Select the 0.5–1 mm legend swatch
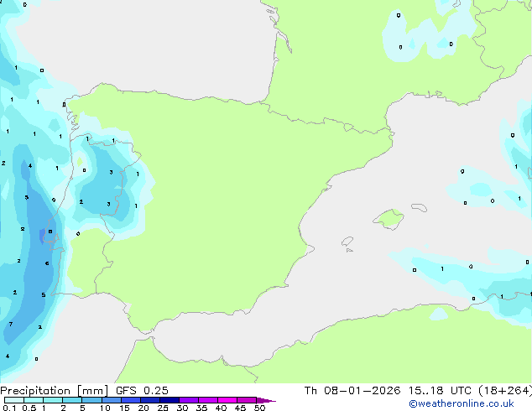 pyautogui.click(x=34, y=400)
